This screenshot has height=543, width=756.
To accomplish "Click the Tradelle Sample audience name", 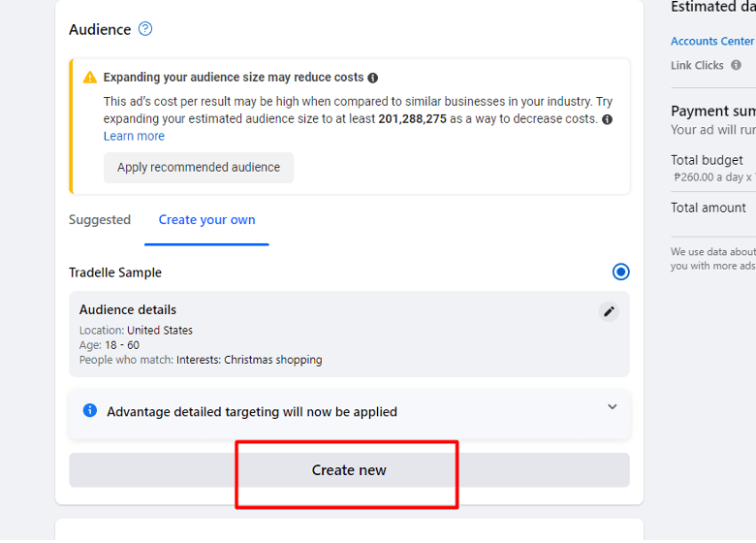I will pyautogui.click(x=115, y=272).
